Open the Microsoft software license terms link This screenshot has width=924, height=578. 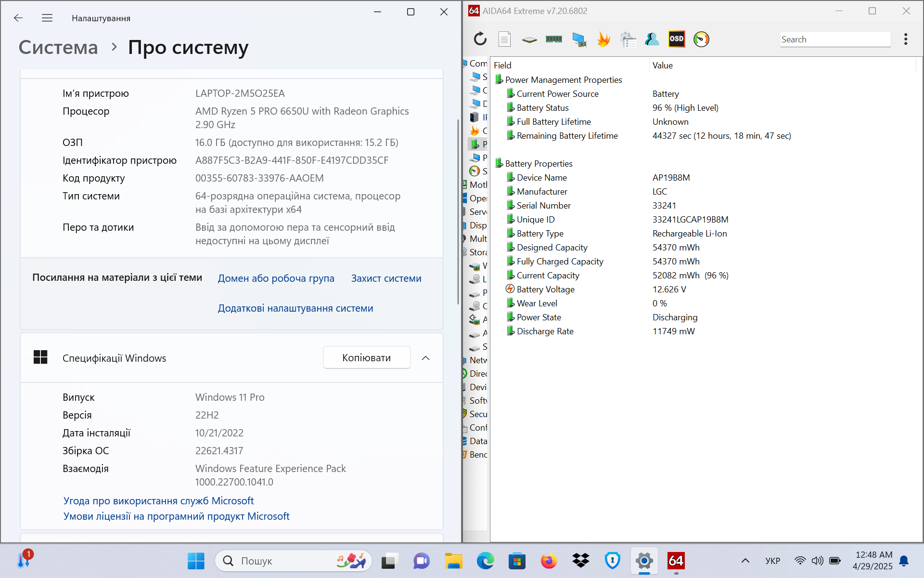point(176,516)
